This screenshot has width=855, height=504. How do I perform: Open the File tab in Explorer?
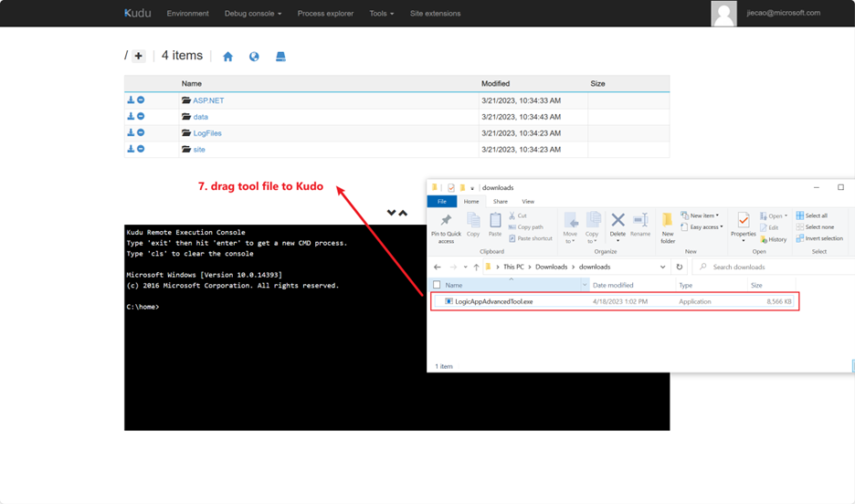(442, 202)
